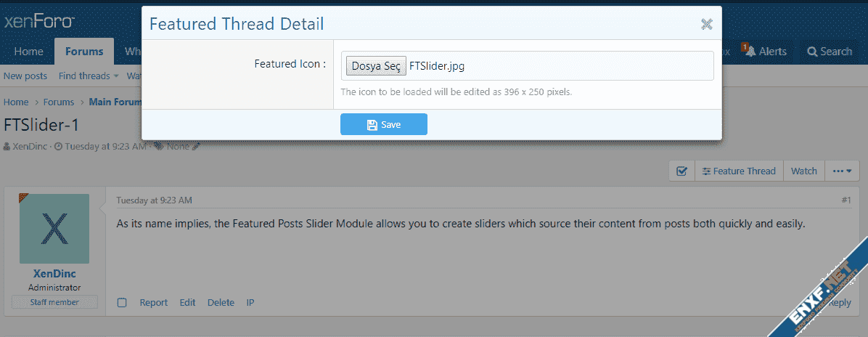Tick the post selection checkbox beside Report
Screen dimensions: 868x337
122,302
